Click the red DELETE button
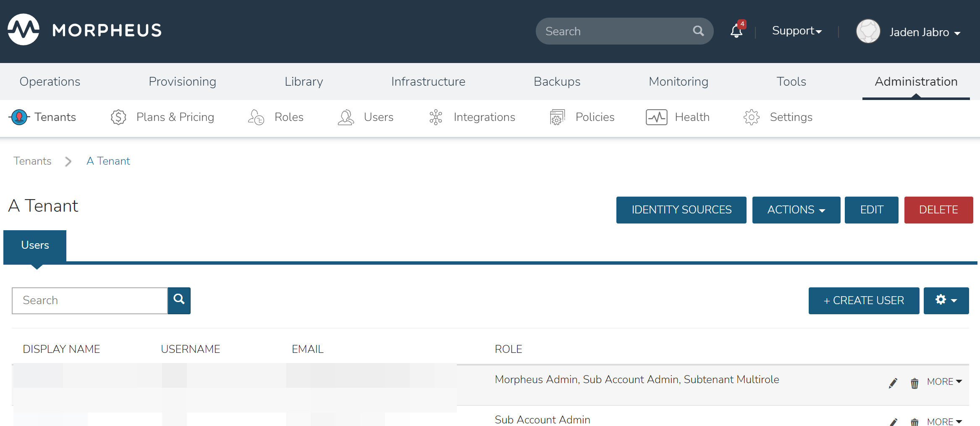 [x=938, y=210]
